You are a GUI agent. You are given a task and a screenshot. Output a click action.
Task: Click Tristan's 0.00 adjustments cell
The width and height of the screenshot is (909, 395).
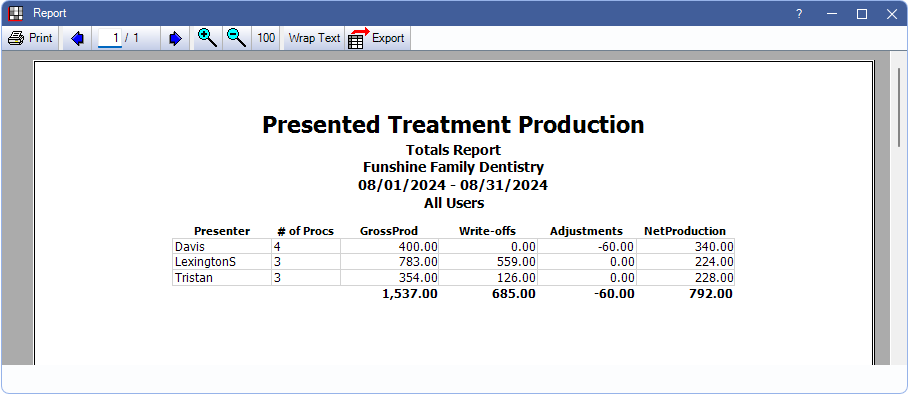pos(587,278)
